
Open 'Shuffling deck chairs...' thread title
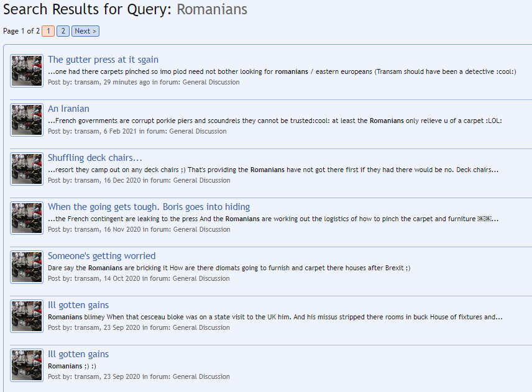click(95, 158)
